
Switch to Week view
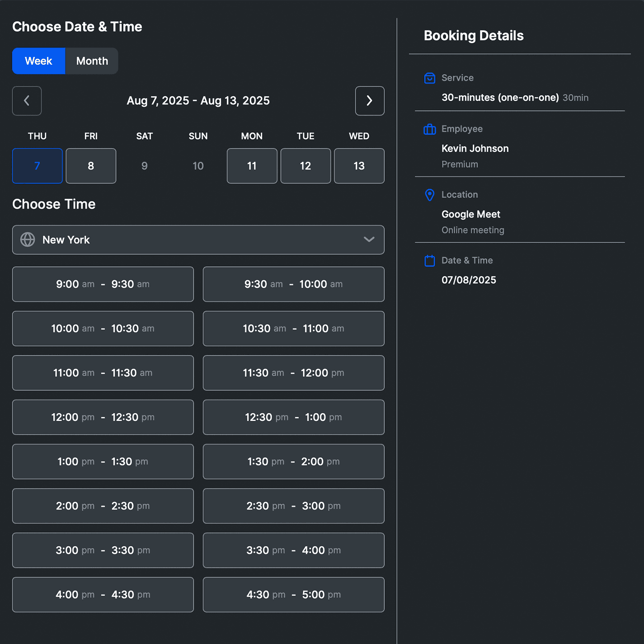click(x=38, y=61)
